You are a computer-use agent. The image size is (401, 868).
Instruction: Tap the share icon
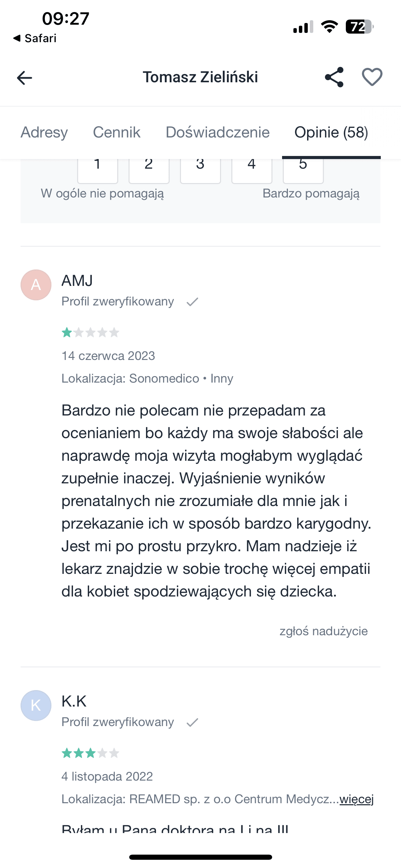pyautogui.click(x=334, y=77)
